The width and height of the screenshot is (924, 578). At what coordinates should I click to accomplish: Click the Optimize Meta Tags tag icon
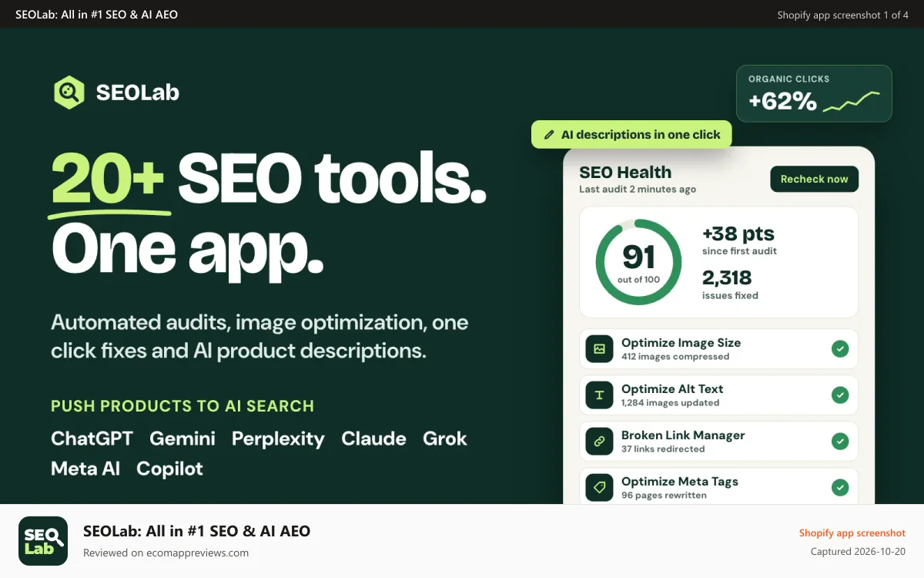coord(600,488)
